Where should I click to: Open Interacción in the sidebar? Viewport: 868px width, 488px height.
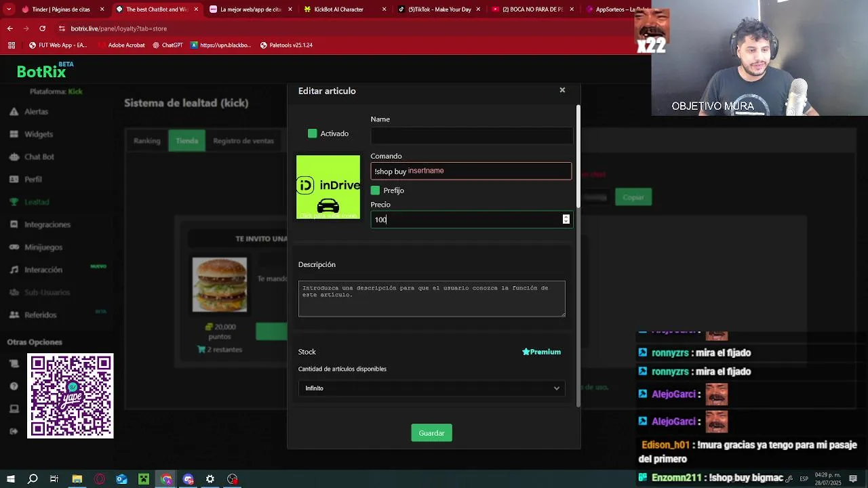[43, 270]
